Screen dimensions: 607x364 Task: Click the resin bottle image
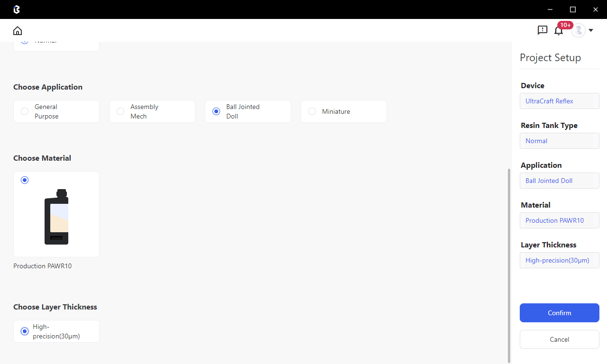pos(56,217)
